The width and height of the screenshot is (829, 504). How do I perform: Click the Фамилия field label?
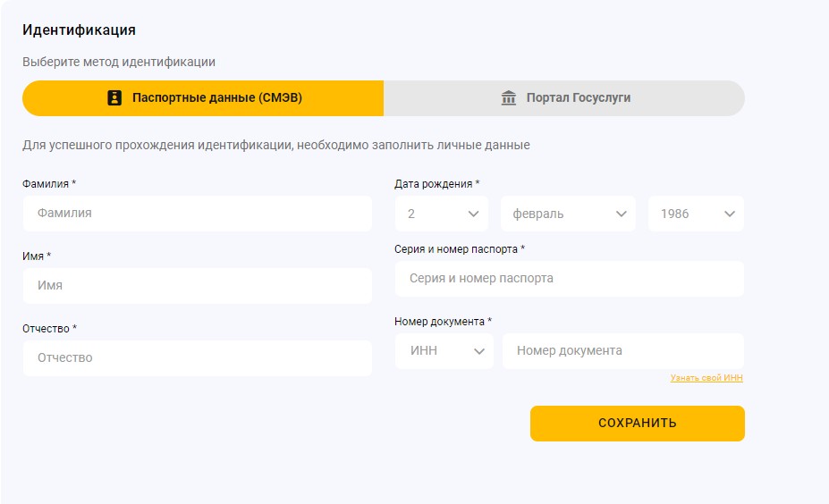point(49,184)
